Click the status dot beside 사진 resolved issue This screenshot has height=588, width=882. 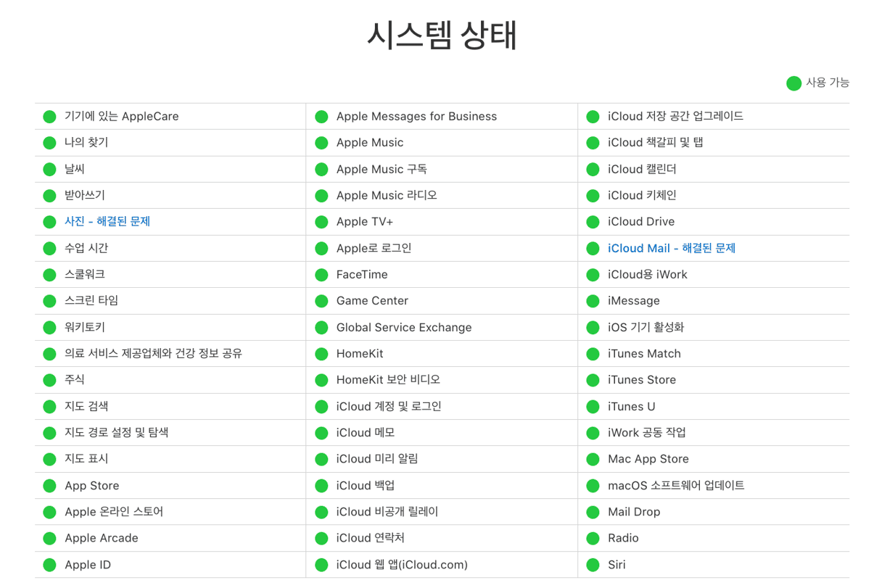pos(49,222)
